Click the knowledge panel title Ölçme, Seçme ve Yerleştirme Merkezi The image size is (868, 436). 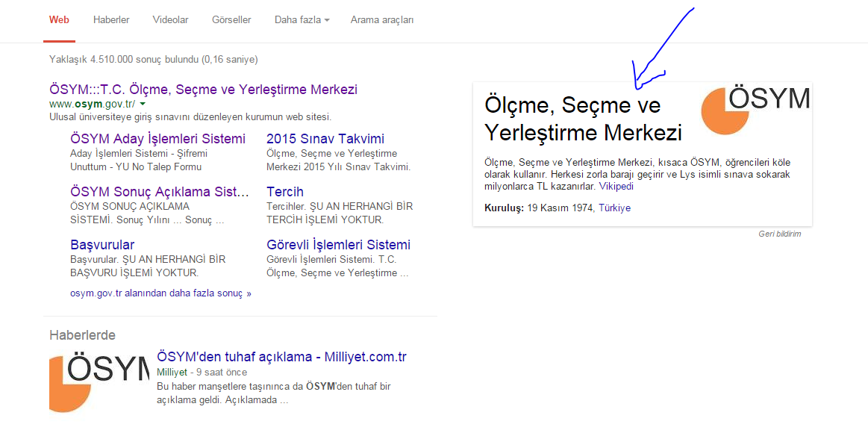tap(583, 119)
